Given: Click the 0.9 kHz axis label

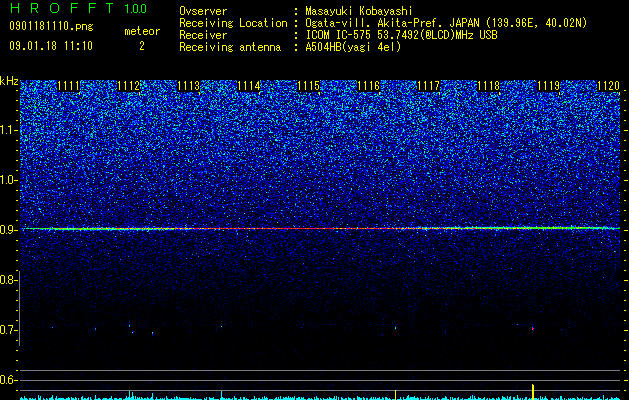Looking at the screenshot, I should tap(7, 230).
